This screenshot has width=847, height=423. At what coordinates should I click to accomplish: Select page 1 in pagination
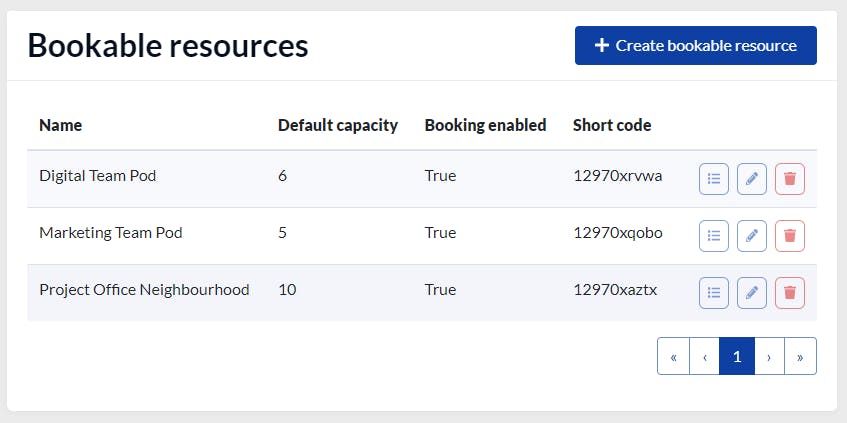[x=737, y=356]
